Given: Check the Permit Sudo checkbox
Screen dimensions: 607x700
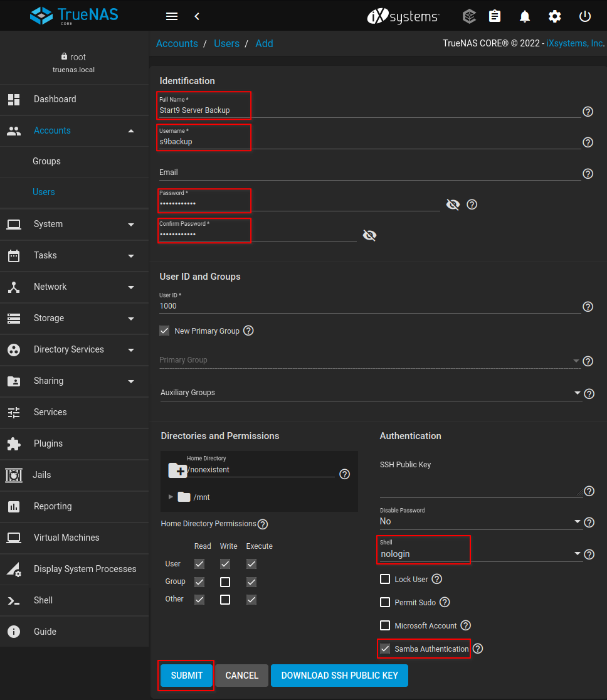Looking at the screenshot, I should [x=385, y=602].
